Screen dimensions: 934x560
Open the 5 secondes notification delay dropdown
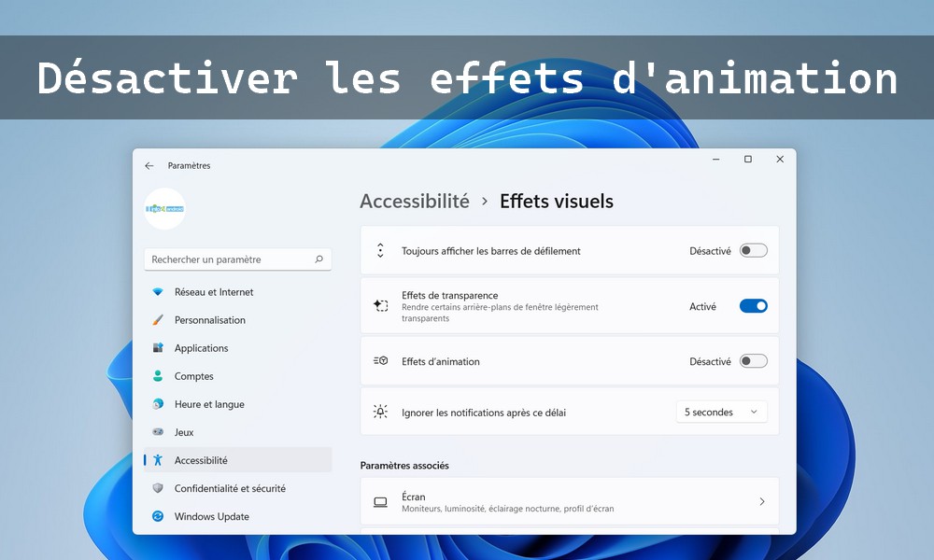click(721, 412)
